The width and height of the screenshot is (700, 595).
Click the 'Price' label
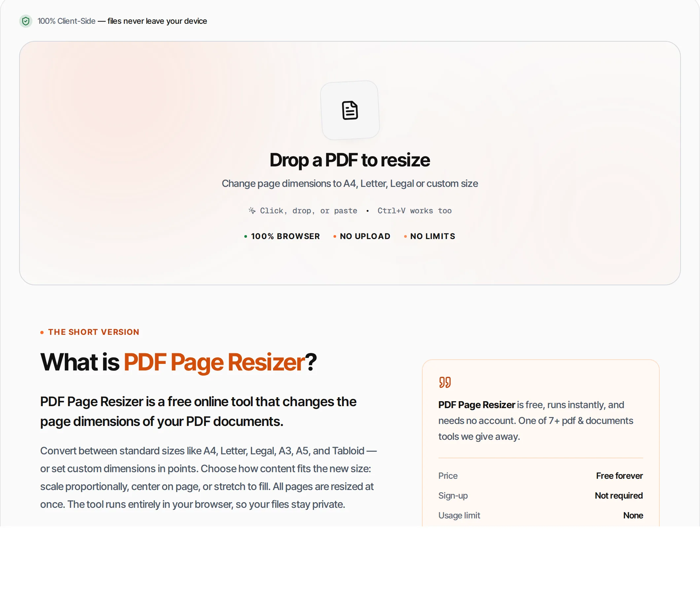[x=448, y=476]
